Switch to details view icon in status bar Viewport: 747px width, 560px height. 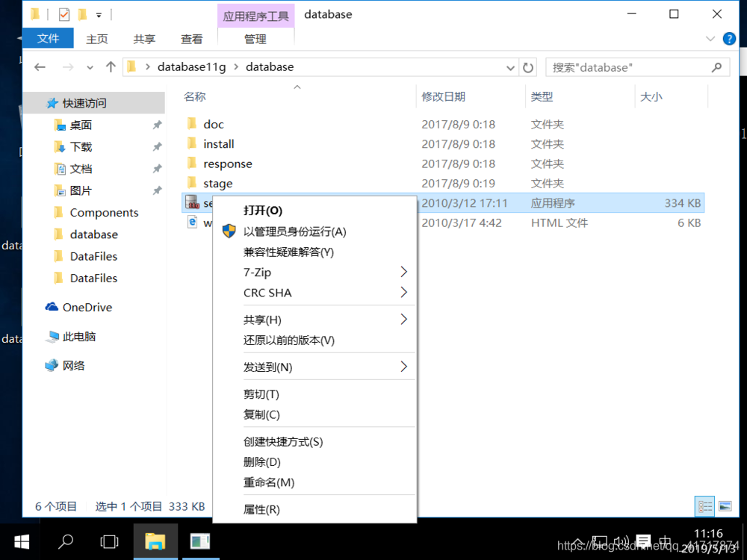(x=705, y=506)
